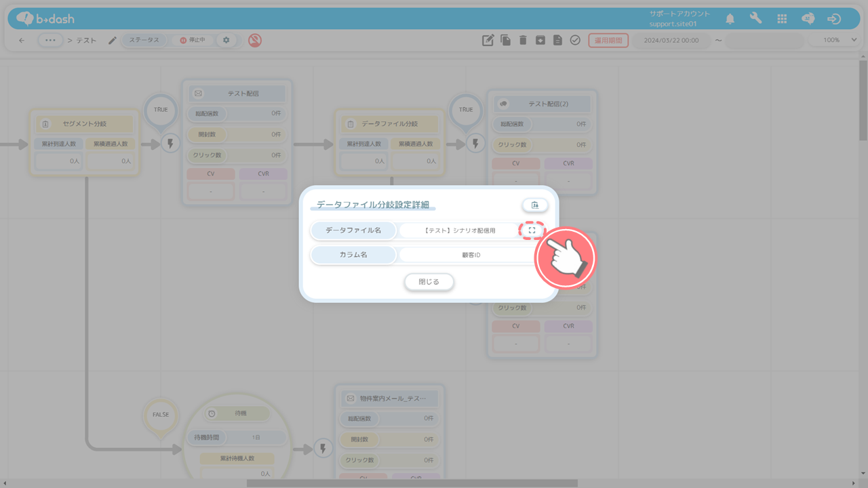Image resolution: width=868 pixels, height=488 pixels.
Task: Click the 停止中 status indicator
Action: (193, 40)
